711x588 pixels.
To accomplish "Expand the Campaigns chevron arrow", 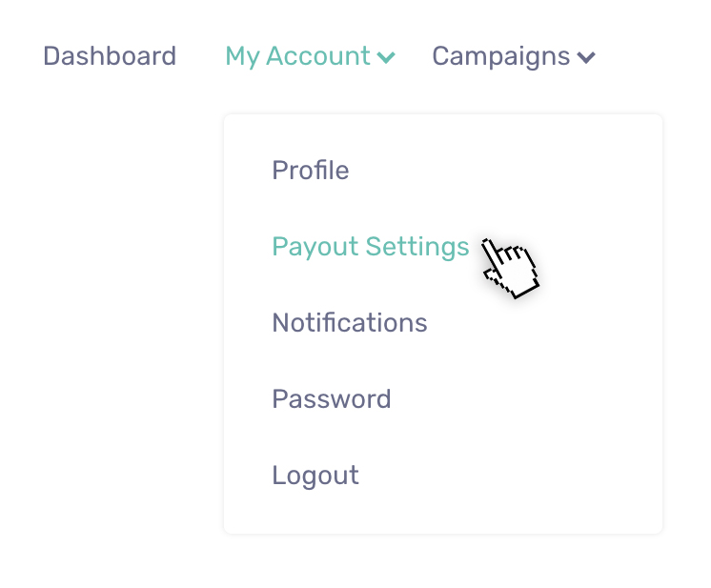I will (x=586, y=57).
